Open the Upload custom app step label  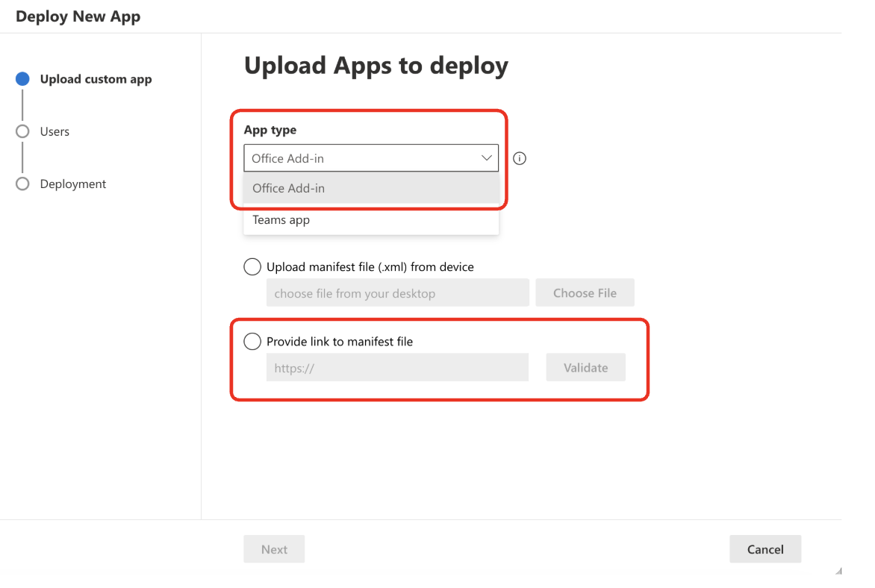point(96,79)
